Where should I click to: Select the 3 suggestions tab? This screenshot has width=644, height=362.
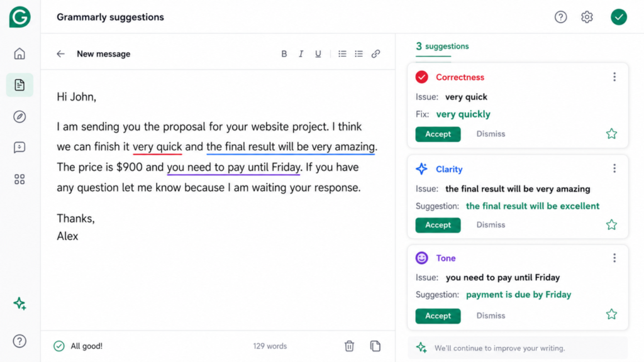(442, 47)
